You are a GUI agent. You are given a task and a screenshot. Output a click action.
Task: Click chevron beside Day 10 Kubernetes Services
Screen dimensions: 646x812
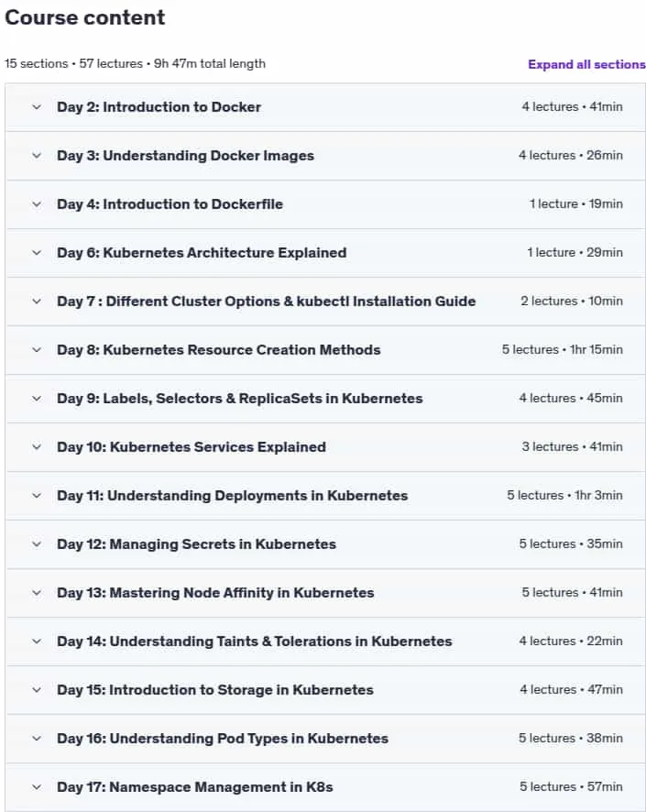37,447
